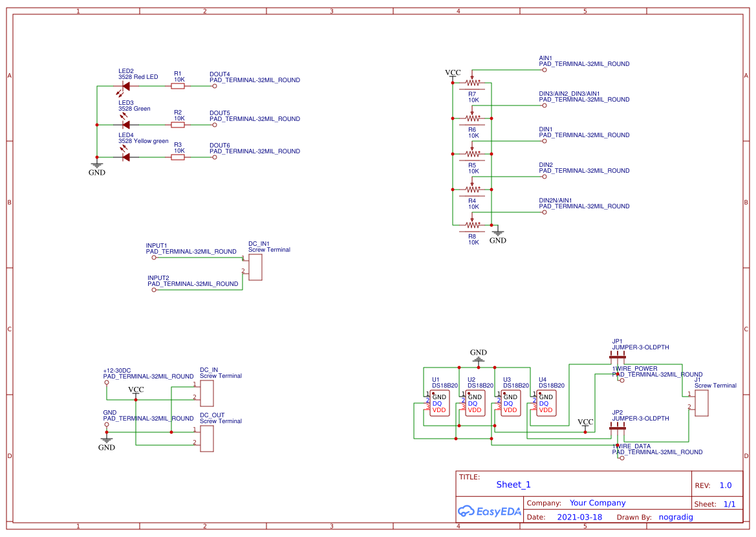Image resolution: width=756 pixels, height=537 pixels.
Task: Select the Sheet_1 title text
Action: 513,485
